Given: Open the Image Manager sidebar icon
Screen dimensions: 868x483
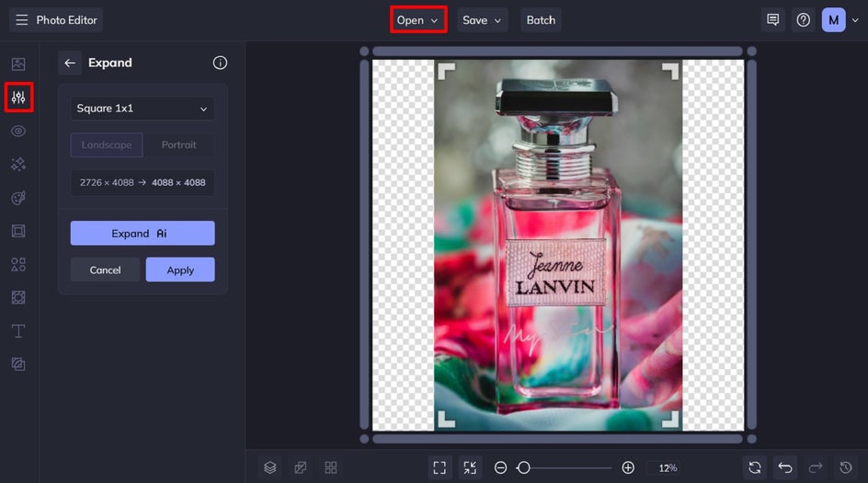Looking at the screenshot, I should point(18,64).
